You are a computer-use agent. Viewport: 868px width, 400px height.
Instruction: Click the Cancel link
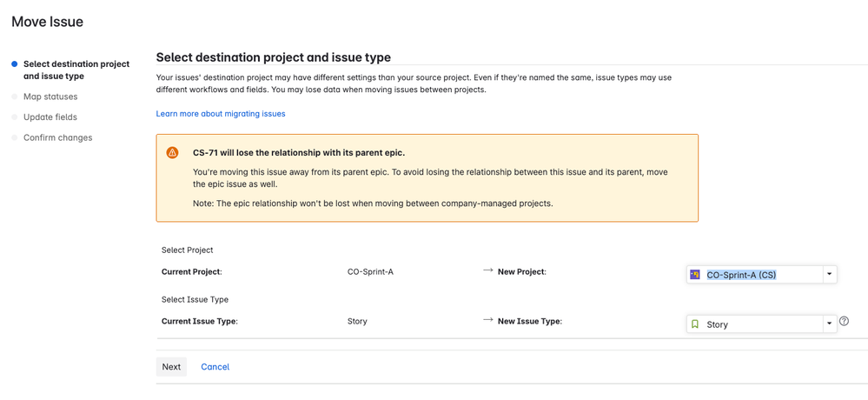point(215,367)
